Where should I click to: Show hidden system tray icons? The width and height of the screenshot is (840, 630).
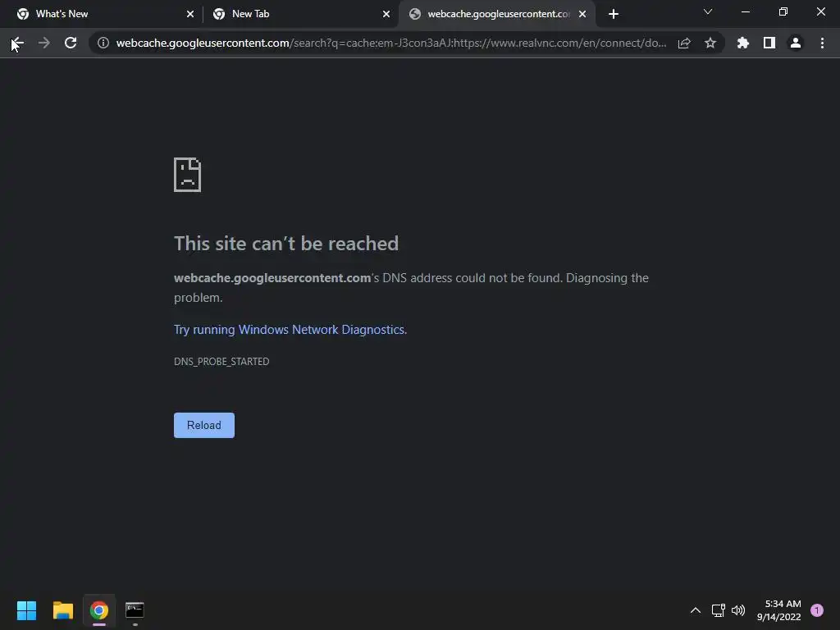click(x=696, y=610)
